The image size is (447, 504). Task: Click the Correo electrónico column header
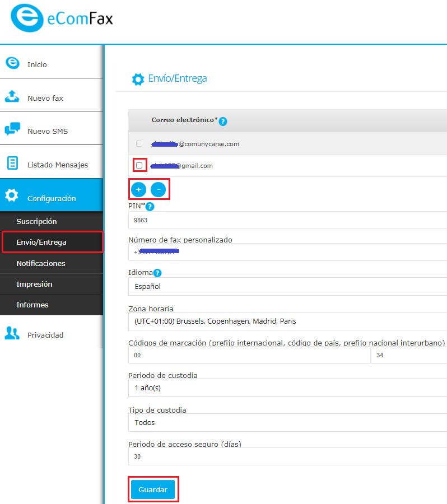coord(185,120)
